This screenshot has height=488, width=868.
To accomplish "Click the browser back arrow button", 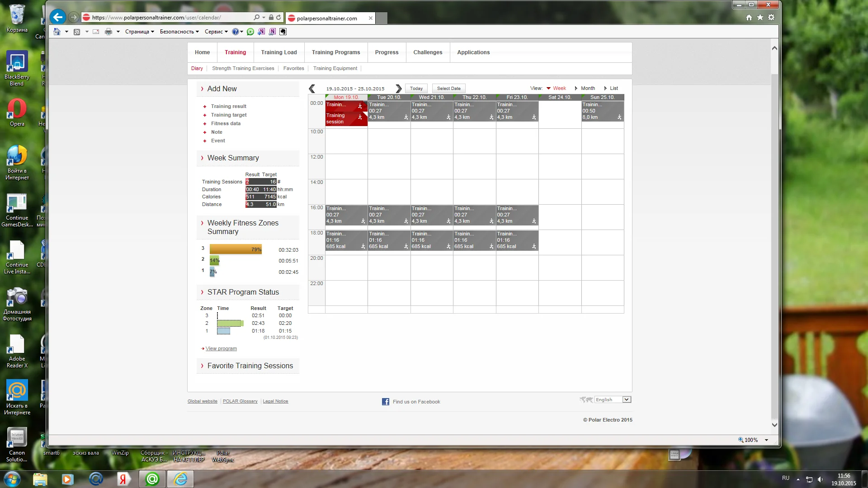I will tap(57, 18).
